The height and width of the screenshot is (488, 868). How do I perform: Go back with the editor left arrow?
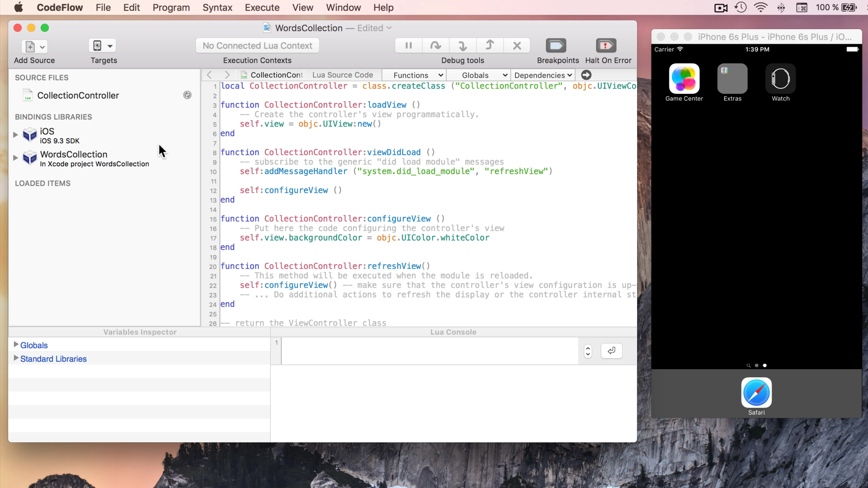(209, 75)
